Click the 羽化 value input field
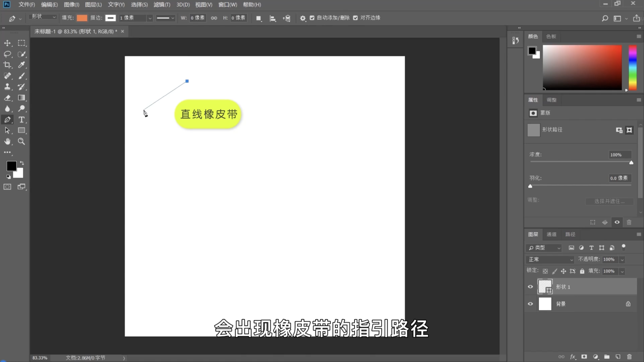This screenshot has width=644, height=362. click(x=619, y=178)
